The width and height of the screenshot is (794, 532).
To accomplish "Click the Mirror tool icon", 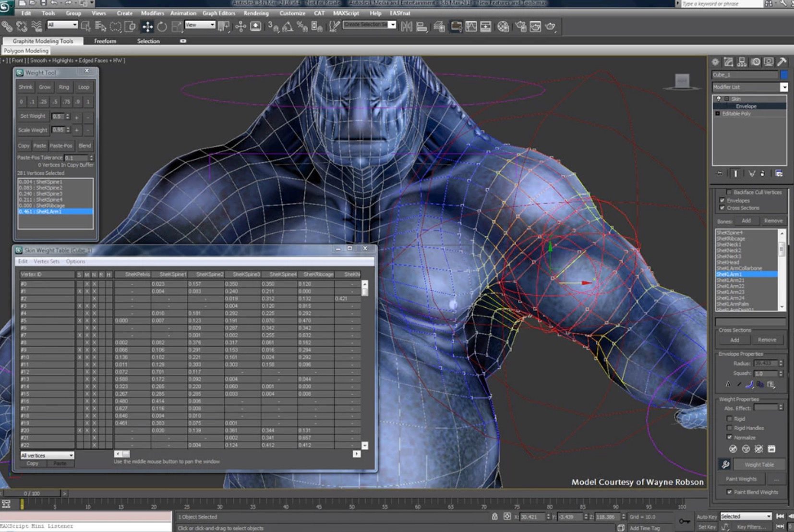I will 407,27.
